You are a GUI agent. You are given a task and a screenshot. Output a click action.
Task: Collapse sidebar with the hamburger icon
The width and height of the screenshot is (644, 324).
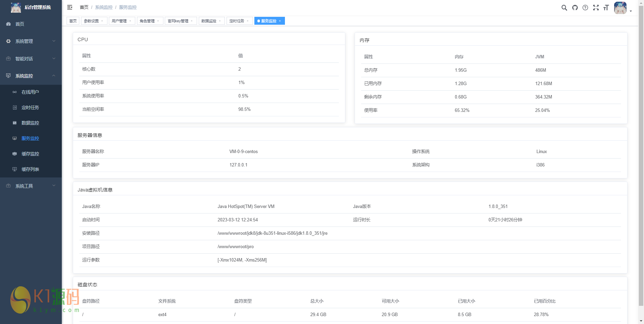pos(70,7)
